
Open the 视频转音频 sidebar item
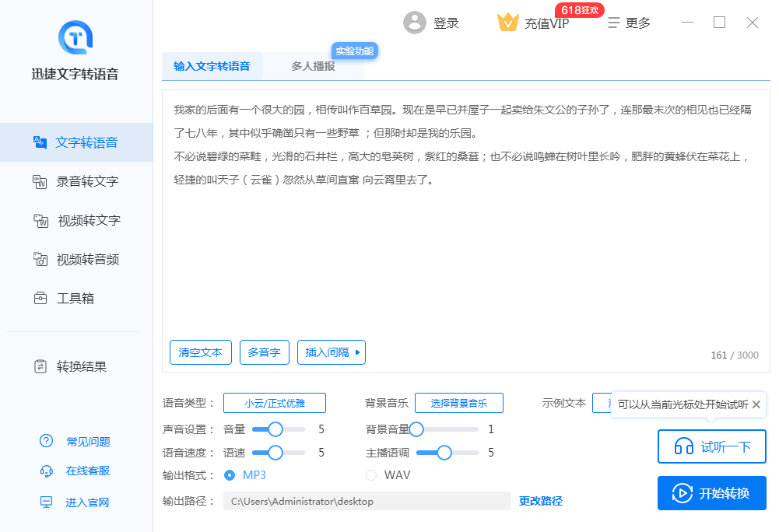tap(76, 259)
